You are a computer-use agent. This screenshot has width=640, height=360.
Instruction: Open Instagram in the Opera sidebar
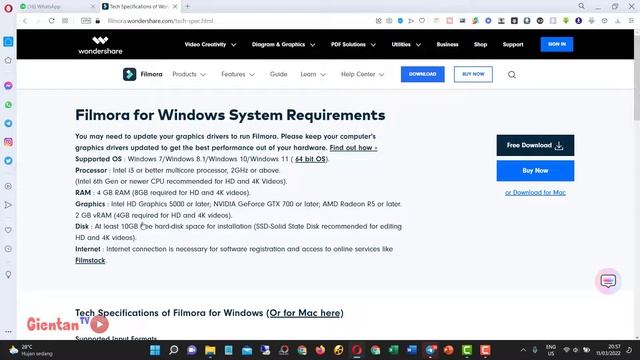pos(8,142)
